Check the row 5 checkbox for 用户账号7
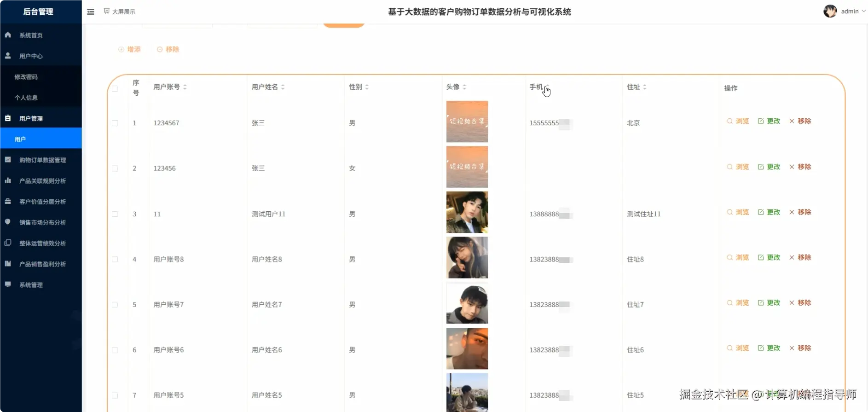The width and height of the screenshot is (868, 412). click(x=115, y=305)
